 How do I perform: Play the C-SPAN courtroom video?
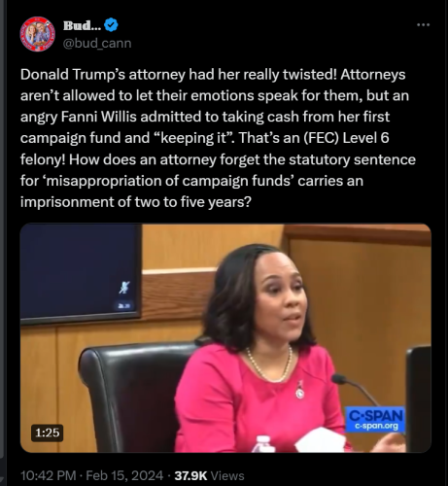point(225,338)
